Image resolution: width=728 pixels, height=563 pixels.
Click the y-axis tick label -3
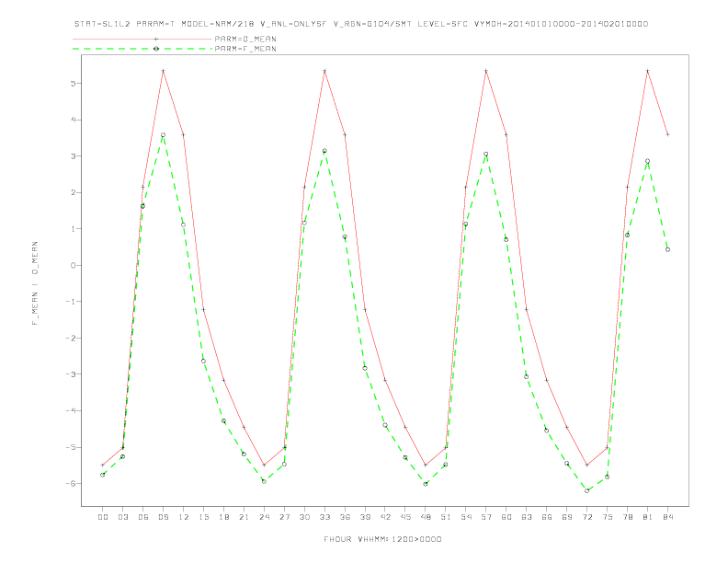pos(71,374)
